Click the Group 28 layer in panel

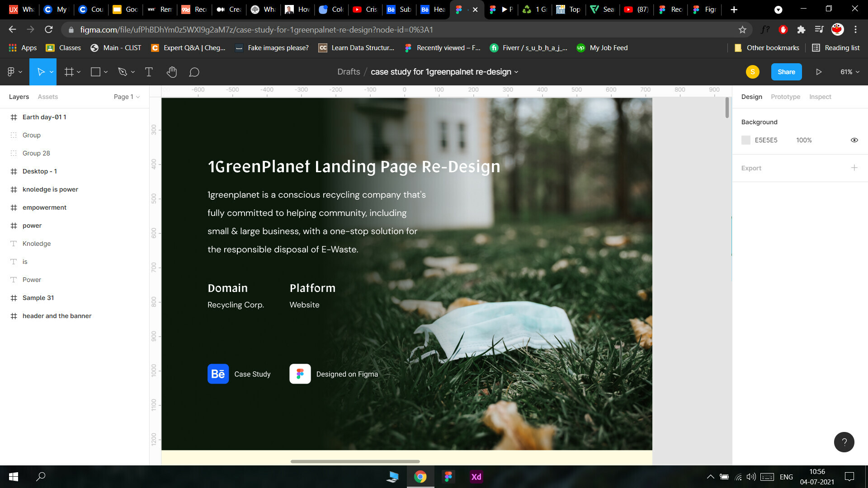[x=36, y=153]
